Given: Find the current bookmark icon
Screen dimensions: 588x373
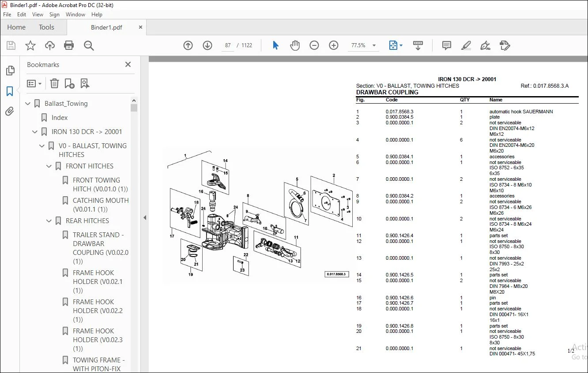Looking at the screenshot, I should click(85, 83).
